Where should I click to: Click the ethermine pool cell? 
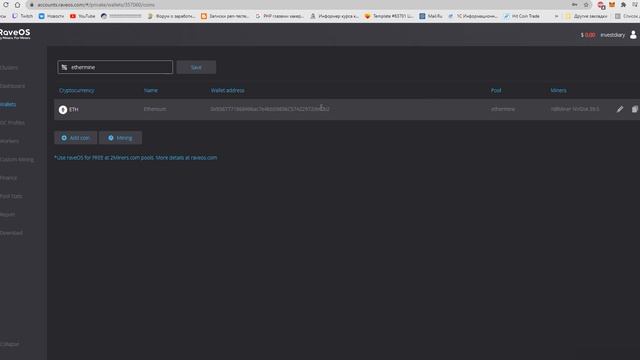[x=503, y=109]
